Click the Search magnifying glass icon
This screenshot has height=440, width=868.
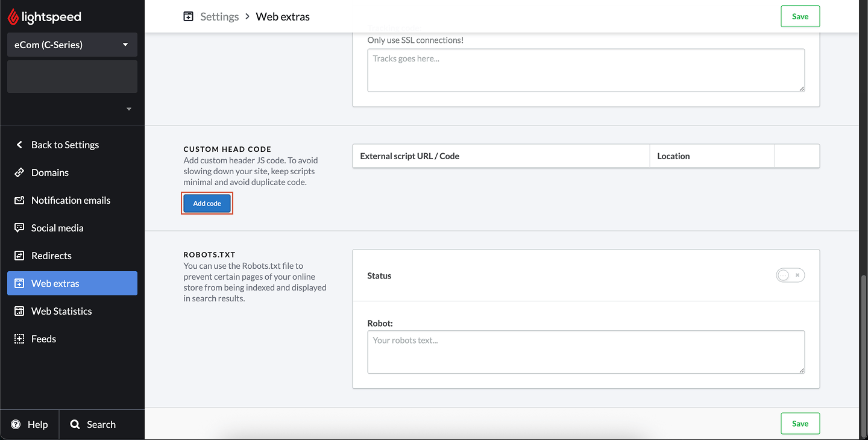[75, 424]
